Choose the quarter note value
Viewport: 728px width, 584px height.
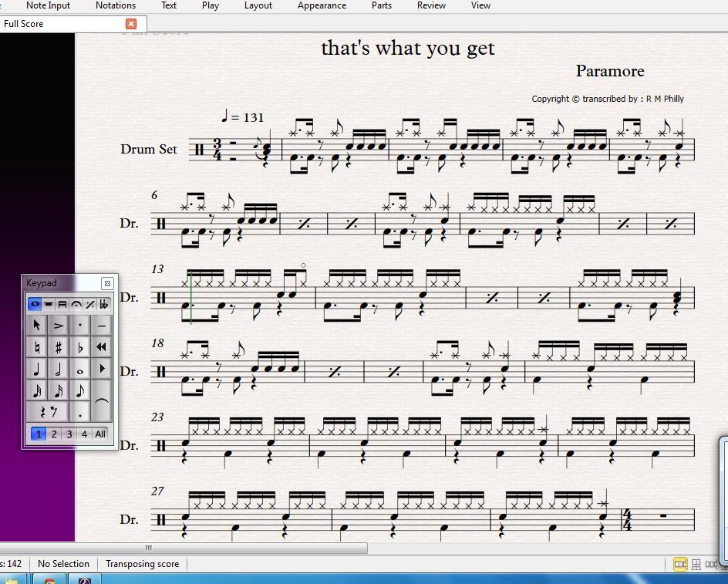37,369
